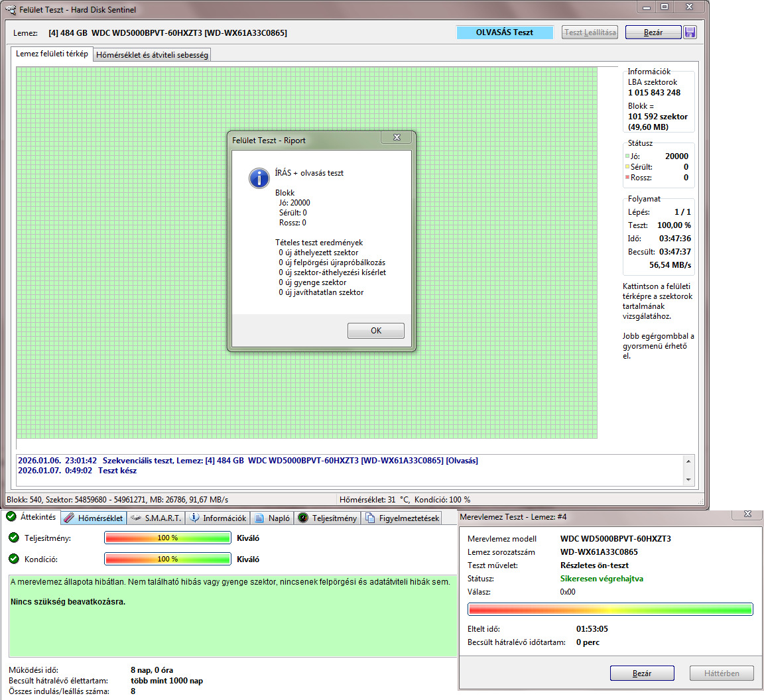The height and width of the screenshot is (700, 764).
Task: Click 'több mint 1000 nap' lifetime value
Action: tap(166, 681)
